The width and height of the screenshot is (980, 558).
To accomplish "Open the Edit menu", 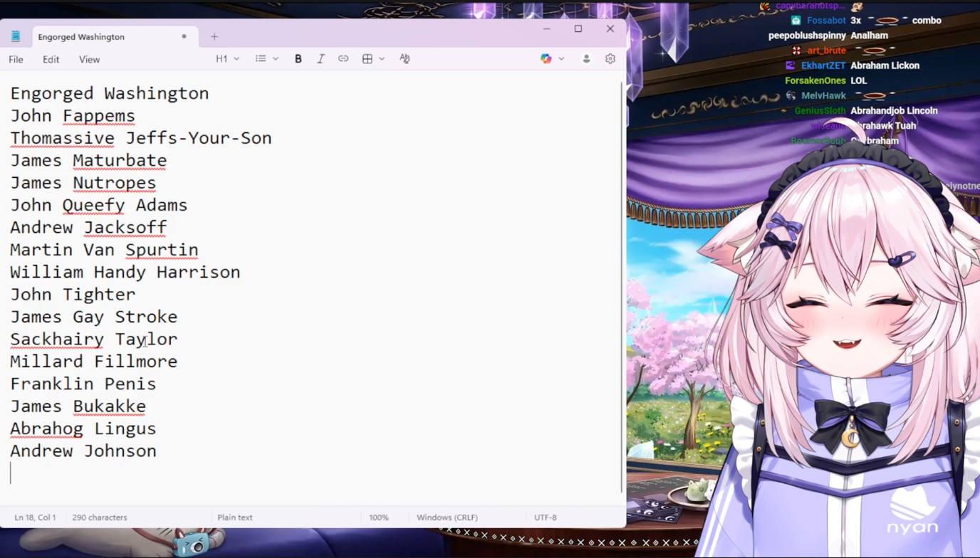I will [x=51, y=59].
